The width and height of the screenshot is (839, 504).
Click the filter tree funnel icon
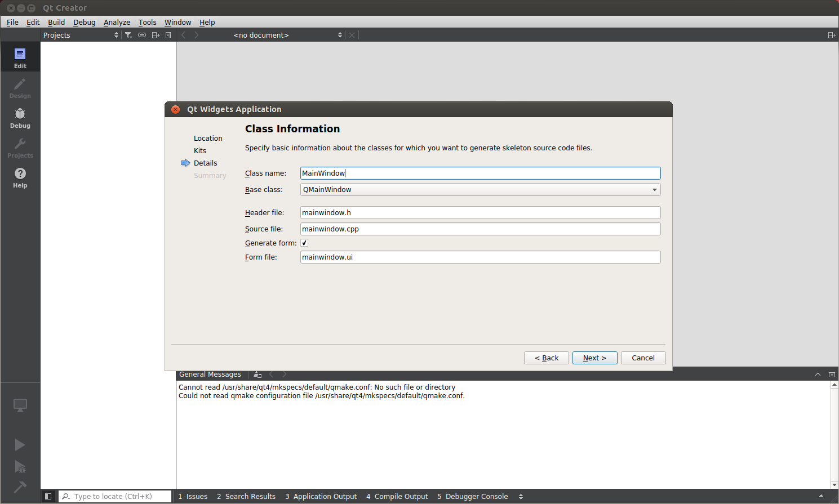[x=128, y=35]
